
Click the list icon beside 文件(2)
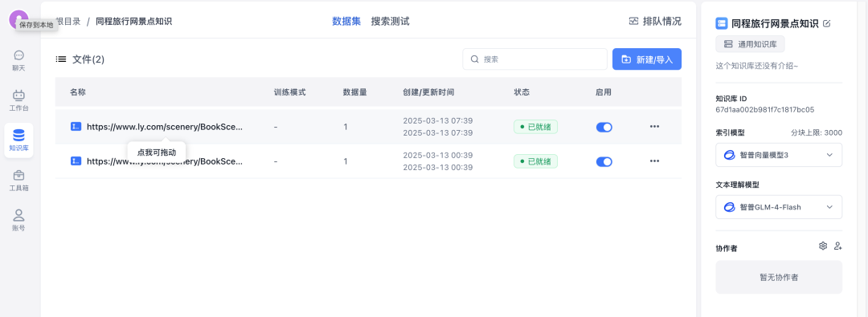pyautogui.click(x=61, y=59)
